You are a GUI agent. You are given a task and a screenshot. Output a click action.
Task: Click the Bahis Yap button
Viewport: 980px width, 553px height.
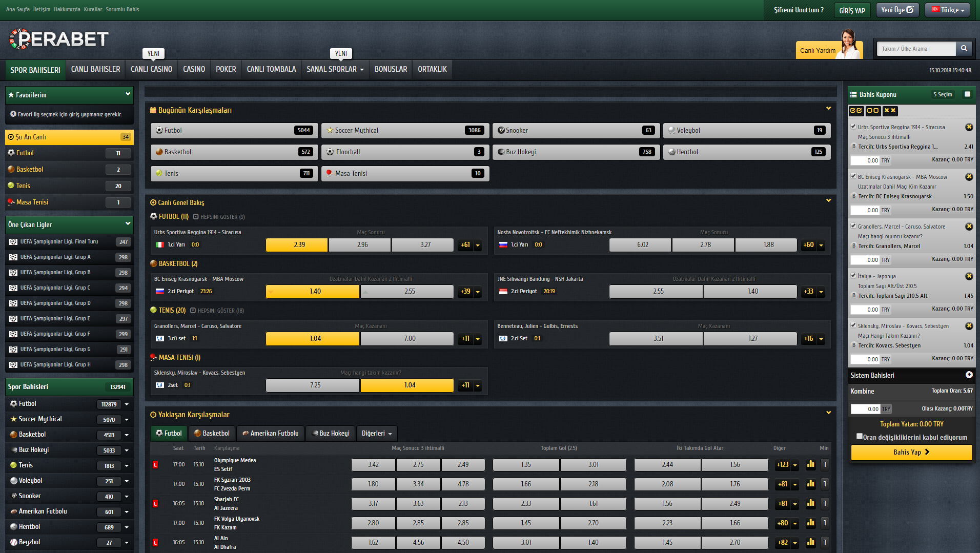[x=911, y=452]
